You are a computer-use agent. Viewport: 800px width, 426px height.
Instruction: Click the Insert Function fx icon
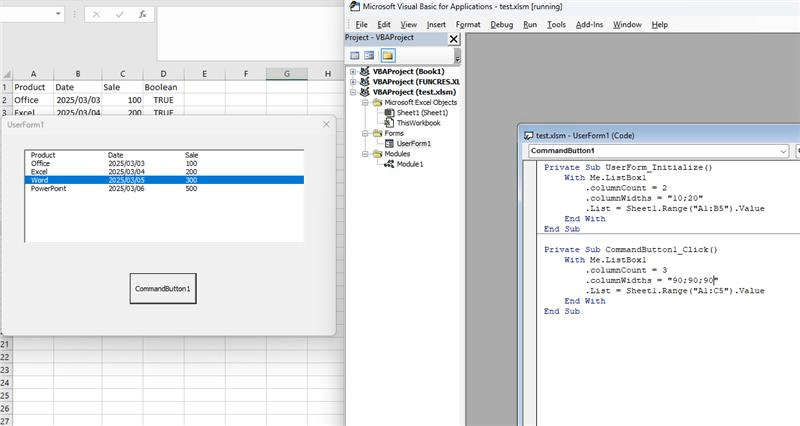tap(142, 15)
